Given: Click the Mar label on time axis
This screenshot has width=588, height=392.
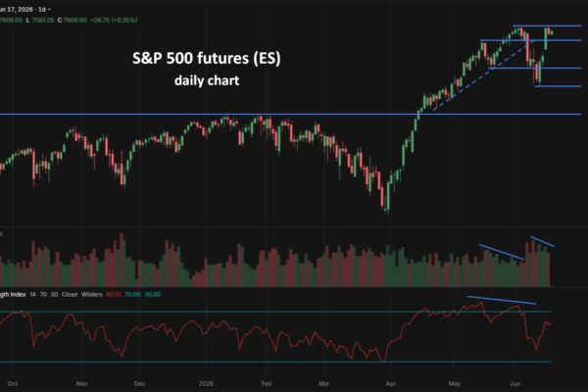Looking at the screenshot, I should [324, 384].
